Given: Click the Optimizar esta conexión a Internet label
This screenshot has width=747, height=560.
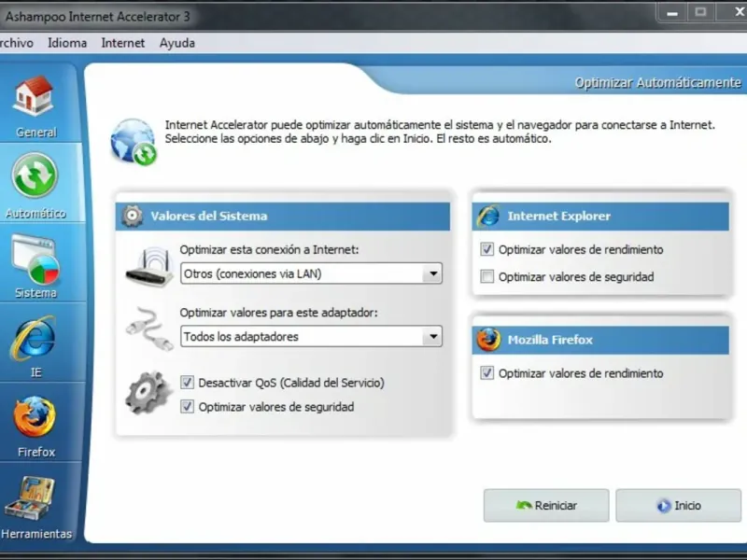Looking at the screenshot, I should pos(269,249).
